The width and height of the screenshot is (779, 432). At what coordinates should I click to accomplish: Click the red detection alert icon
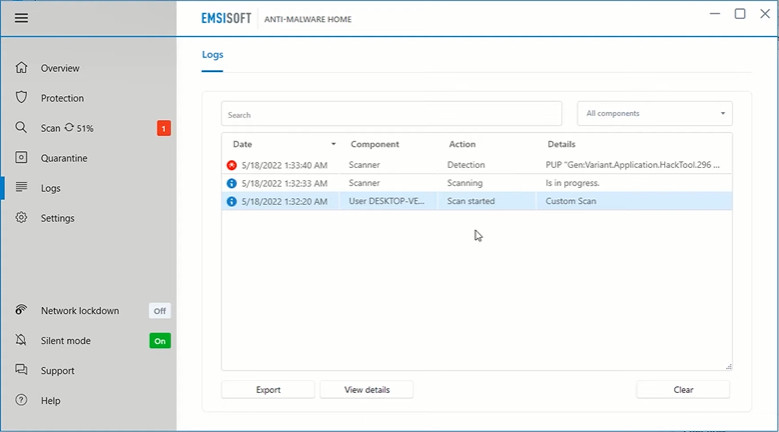click(232, 165)
